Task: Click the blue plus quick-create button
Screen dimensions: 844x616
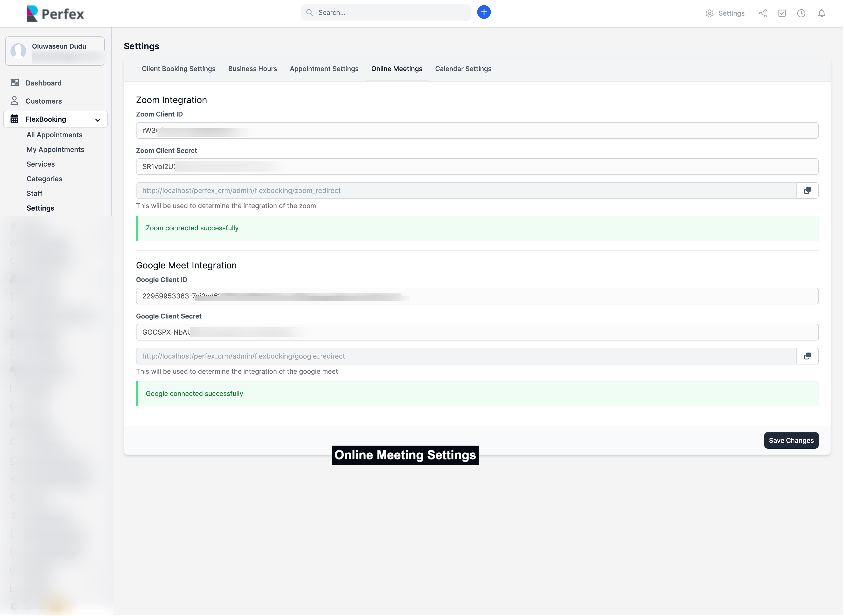Action: (x=484, y=12)
